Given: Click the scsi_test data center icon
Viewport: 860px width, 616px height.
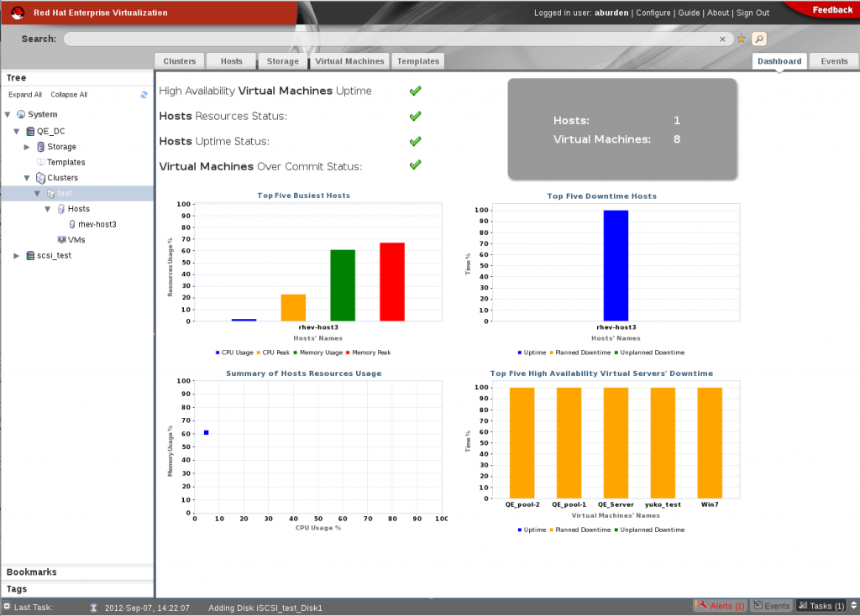Looking at the screenshot, I should coord(31,255).
